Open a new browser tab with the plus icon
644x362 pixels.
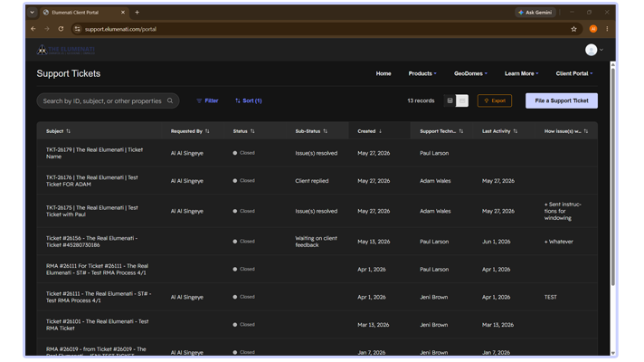(137, 13)
